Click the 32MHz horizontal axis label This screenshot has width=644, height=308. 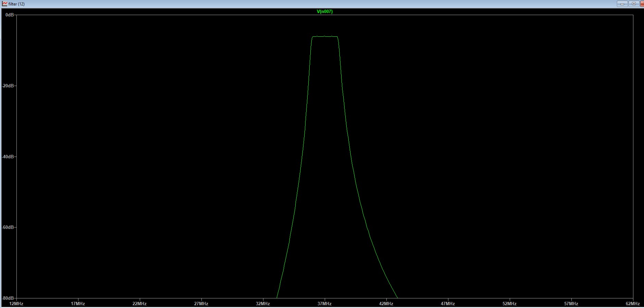point(263,304)
